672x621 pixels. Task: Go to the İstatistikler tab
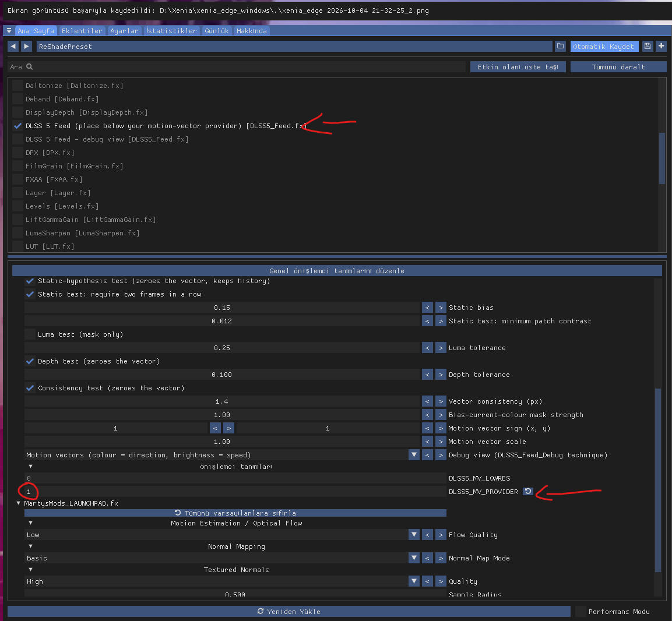click(x=171, y=31)
